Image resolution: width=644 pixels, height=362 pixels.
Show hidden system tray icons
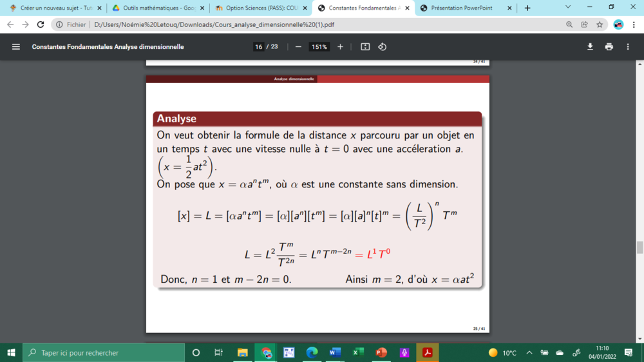tap(529, 352)
